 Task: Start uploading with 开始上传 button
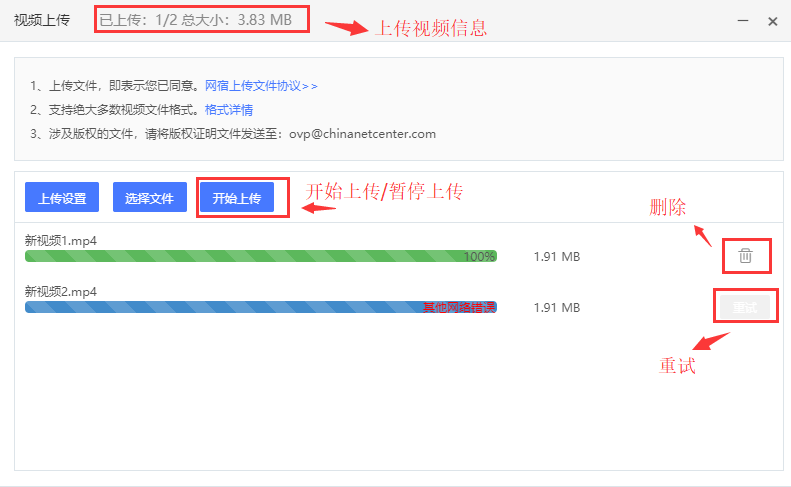pos(237,197)
